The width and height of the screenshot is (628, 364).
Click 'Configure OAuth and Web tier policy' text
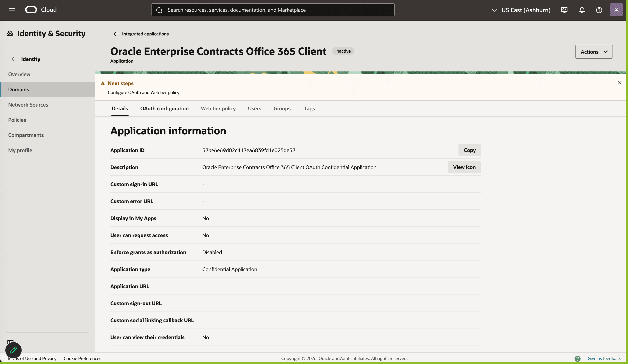tap(144, 92)
